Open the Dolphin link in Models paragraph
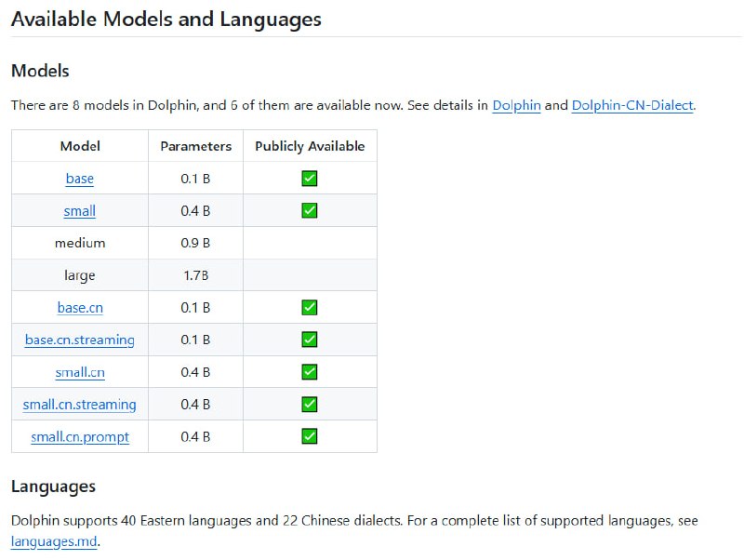 pyautogui.click(x=516, y=105)
